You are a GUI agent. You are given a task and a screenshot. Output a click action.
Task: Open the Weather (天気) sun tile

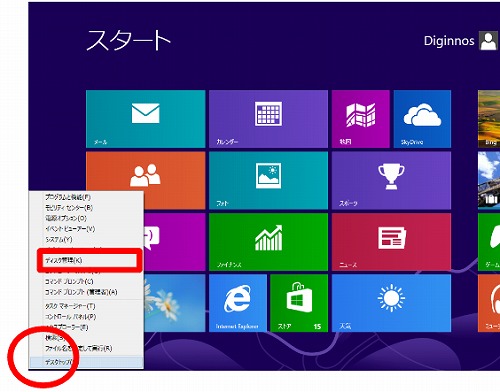[391, 303]
